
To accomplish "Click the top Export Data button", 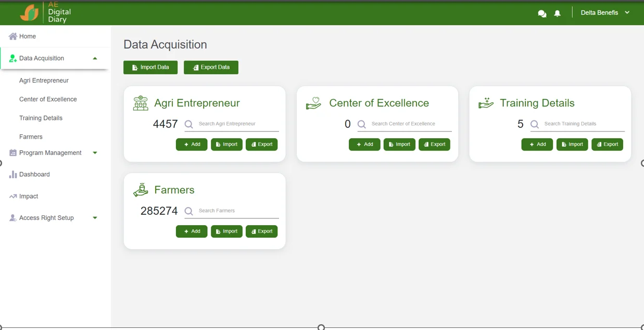I will [211, 67].
